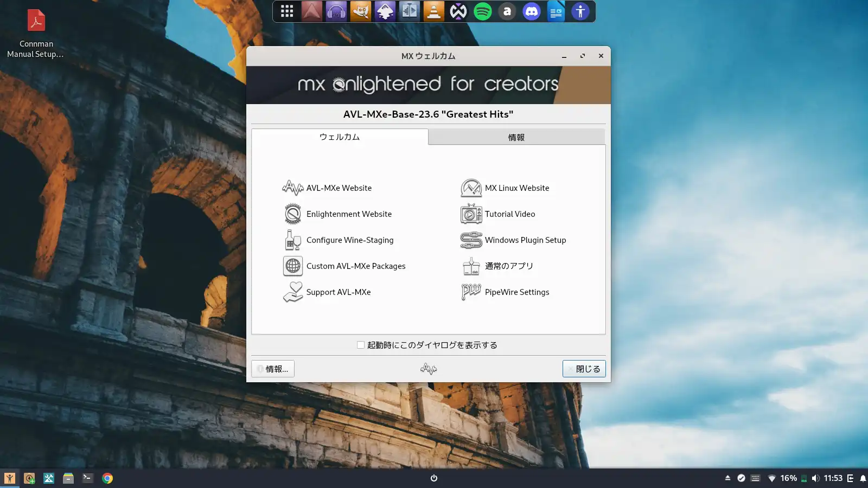Image resolution: width=868 pixels, height=488 pixels.
Task: Launch LibreOffice Writer from dock
Action: tap(556, 11)
